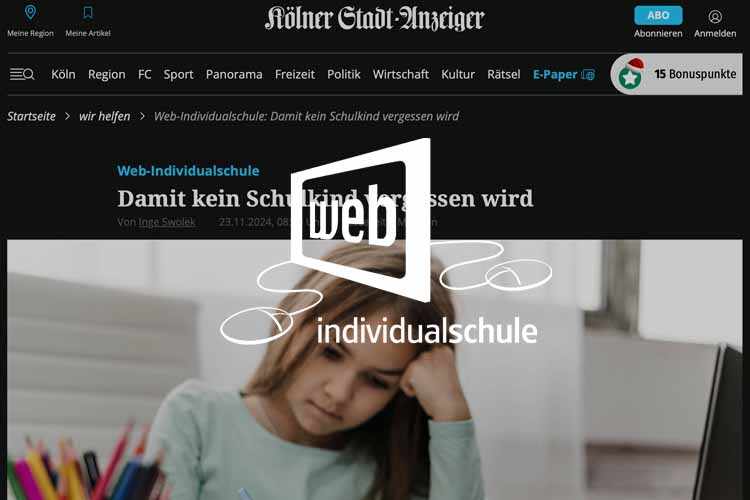Select FC in the navigation bar

pos(144,74)
